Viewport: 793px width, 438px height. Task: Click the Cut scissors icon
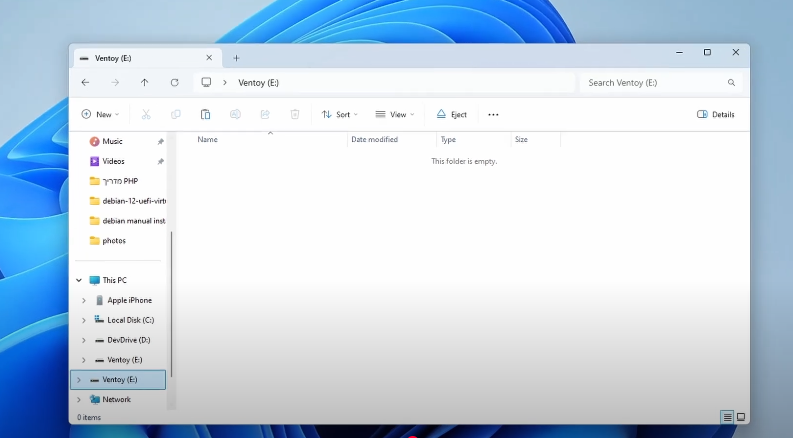tap(146, 114)
